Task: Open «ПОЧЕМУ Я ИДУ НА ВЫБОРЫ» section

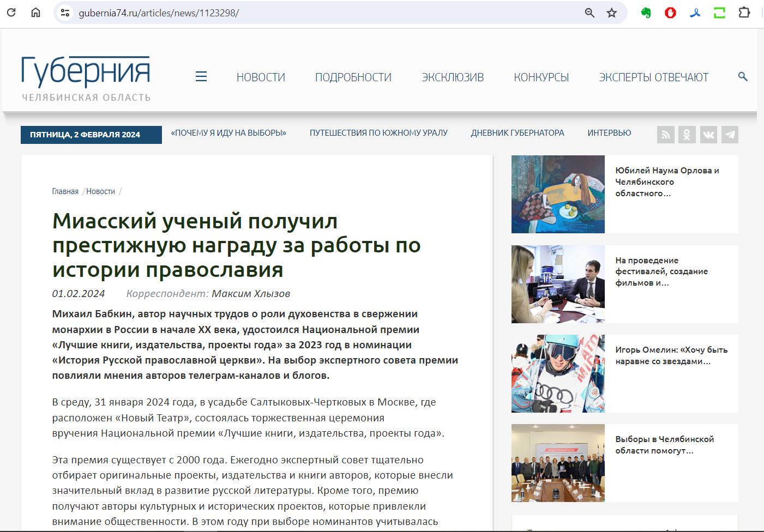Action: (228, 132)
